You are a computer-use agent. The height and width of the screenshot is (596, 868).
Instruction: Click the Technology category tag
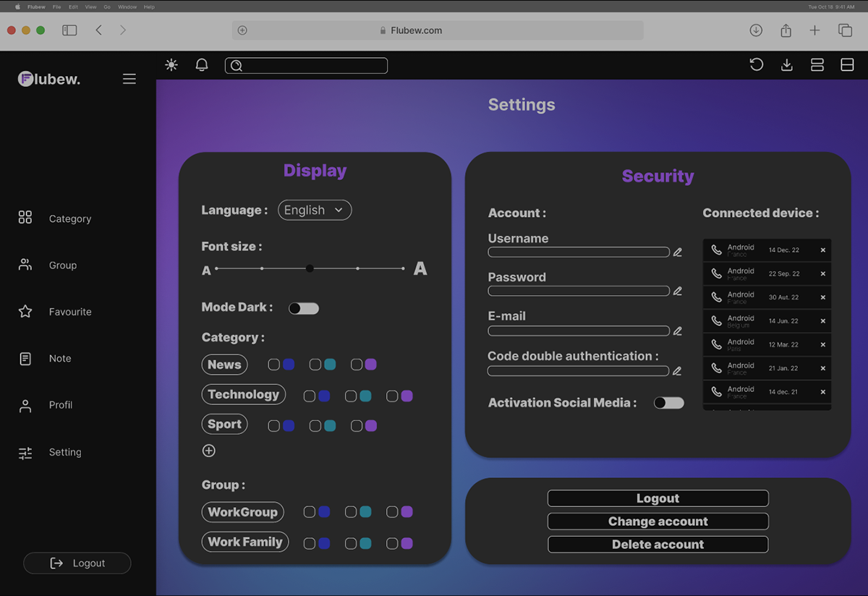(243, 394)
